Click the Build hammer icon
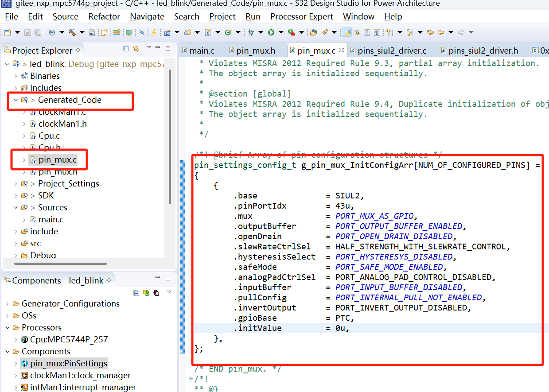The width and height of the screenshot is (549, 392). tap(72, 32)
